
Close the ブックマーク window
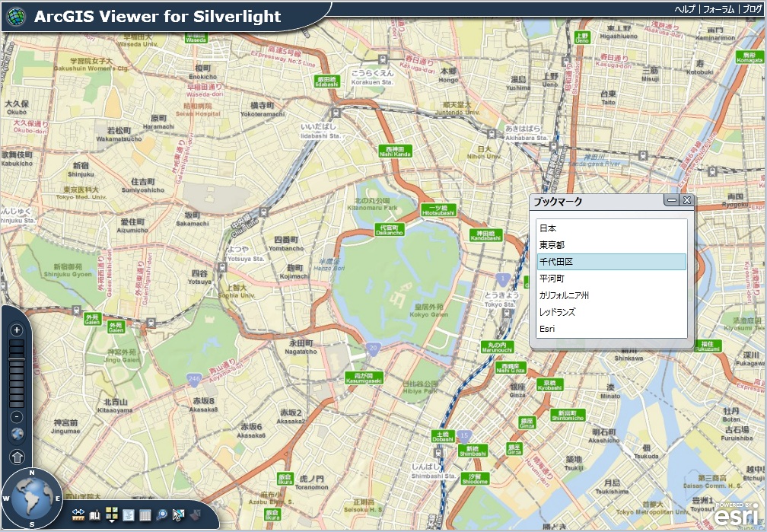coord(687,200)
